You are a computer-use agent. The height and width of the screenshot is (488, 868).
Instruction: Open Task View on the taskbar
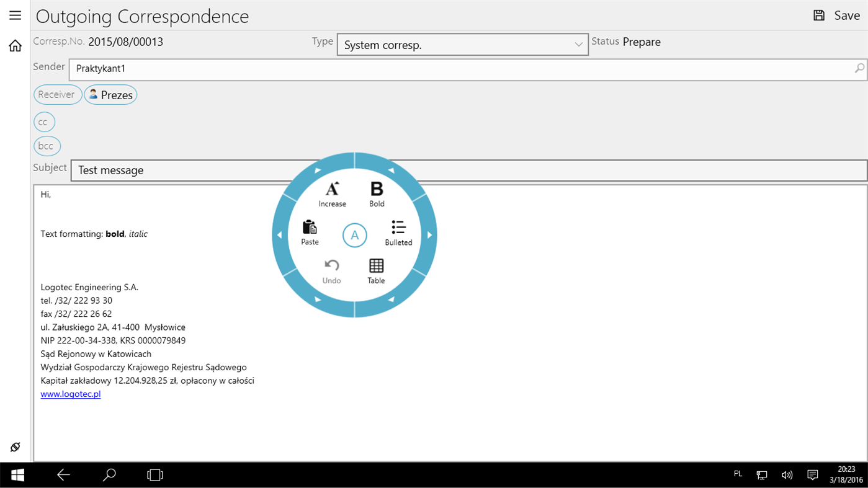coord(155,475)
